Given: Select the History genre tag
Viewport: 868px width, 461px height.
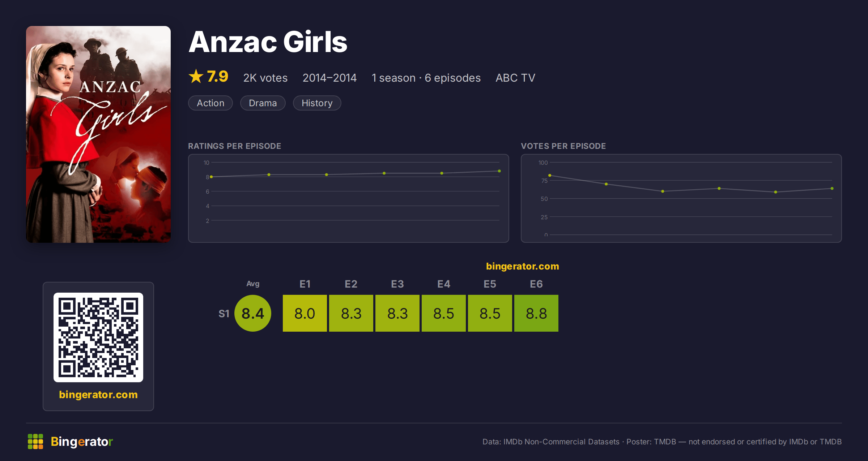Looking at the screenshot, I should pos(317,103).
